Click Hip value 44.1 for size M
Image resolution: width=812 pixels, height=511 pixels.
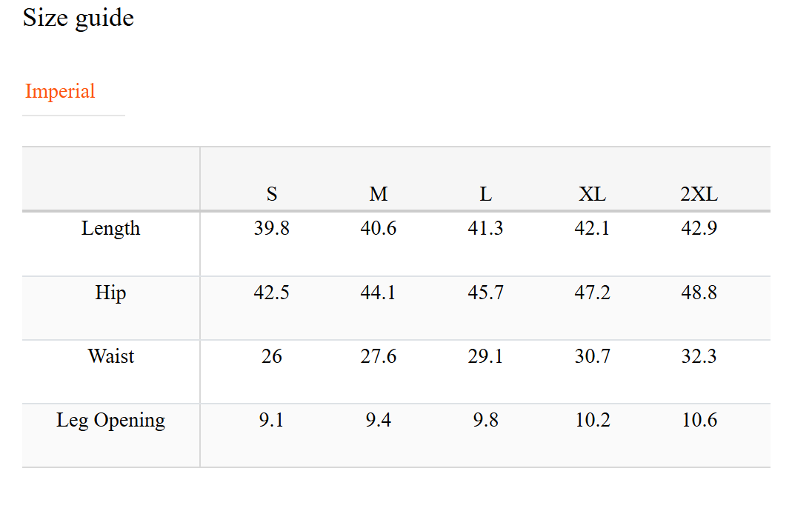click(x=379, y=293)
